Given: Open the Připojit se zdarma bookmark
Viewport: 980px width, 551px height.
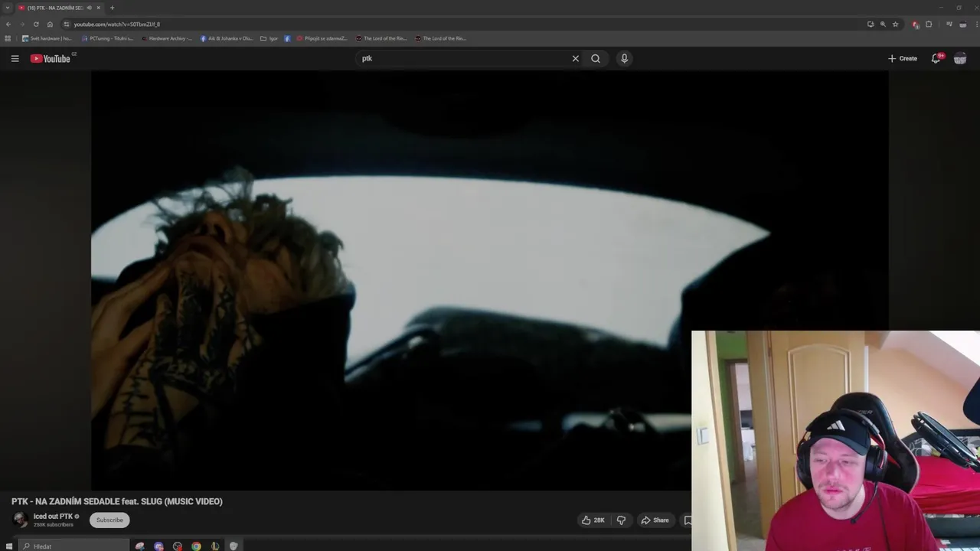Looking at the screenshot, I should point(322,38).
